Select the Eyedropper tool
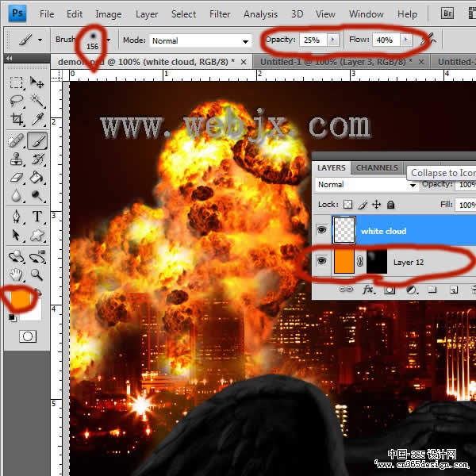The width and height of the screenshot is (476, 476). 37,119
